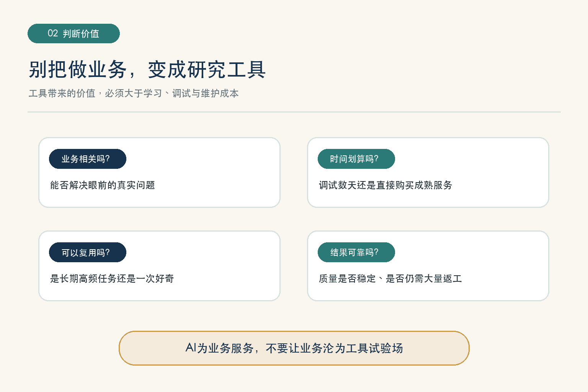Click the text 能否解决眼前的真实问题
588x392 pixels.
coord(103,185)
